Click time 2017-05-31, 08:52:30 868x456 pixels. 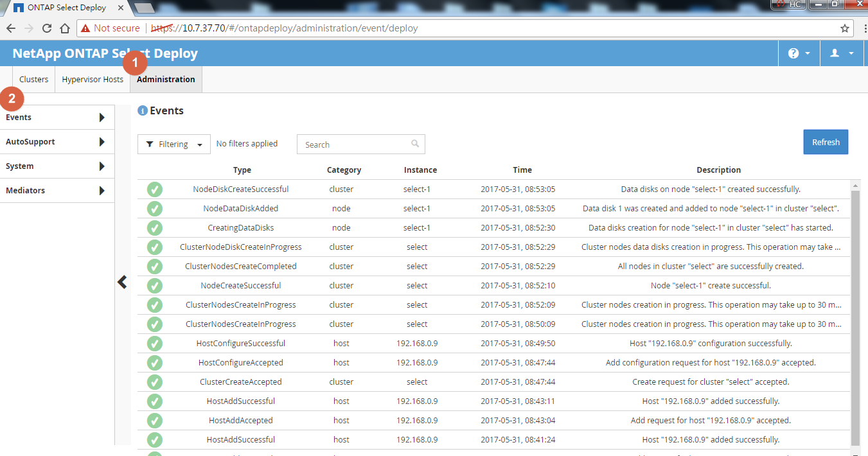tap(518, 228)
